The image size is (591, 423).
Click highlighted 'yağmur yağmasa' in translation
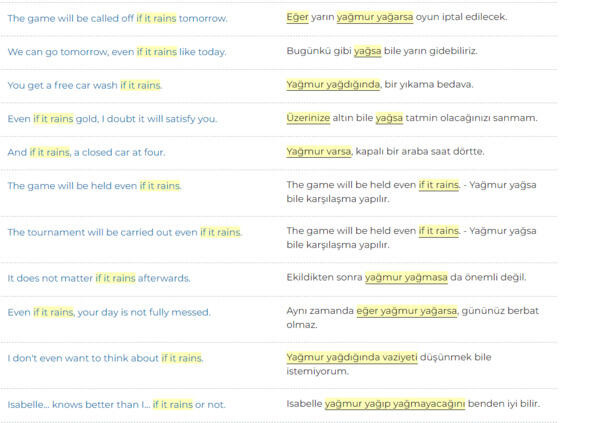(406, 277)
